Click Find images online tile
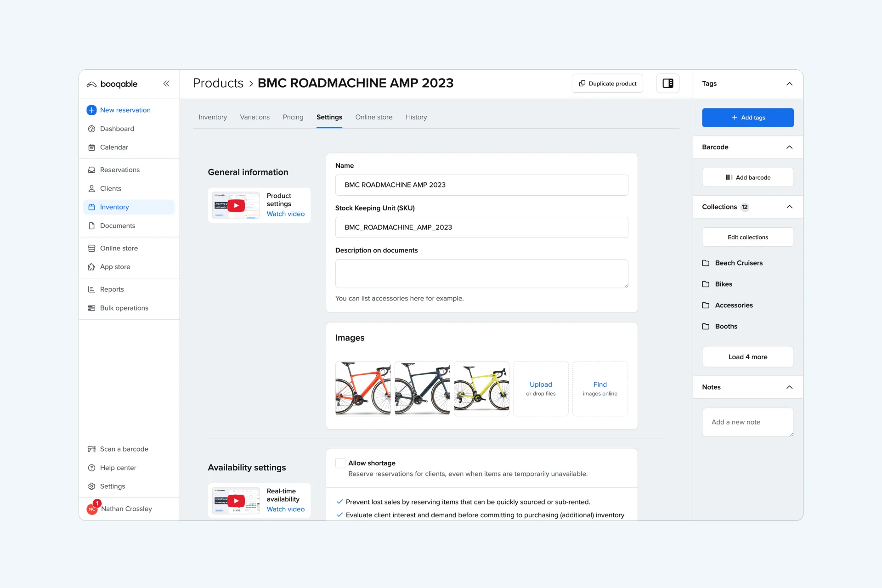The width and height of the screenshot is (882, 588). tap(600, 389)
